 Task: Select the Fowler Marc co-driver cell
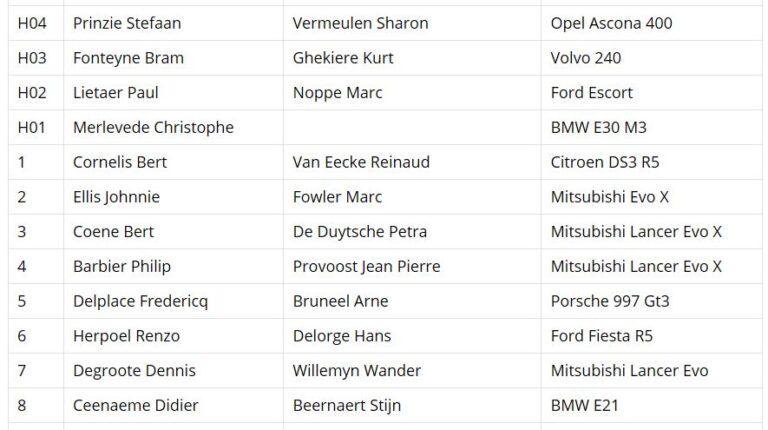coord(412,197)
